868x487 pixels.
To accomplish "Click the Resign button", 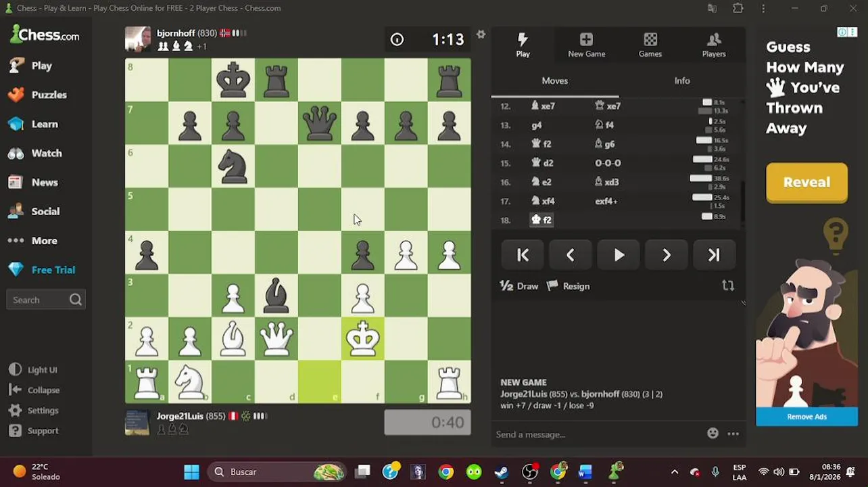I will [569, 286].
